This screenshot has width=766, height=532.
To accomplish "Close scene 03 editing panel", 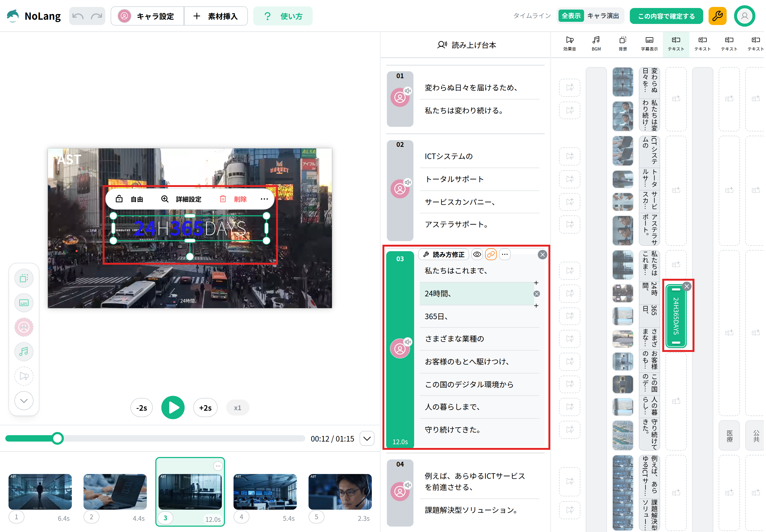I will (x=542, y=255).
